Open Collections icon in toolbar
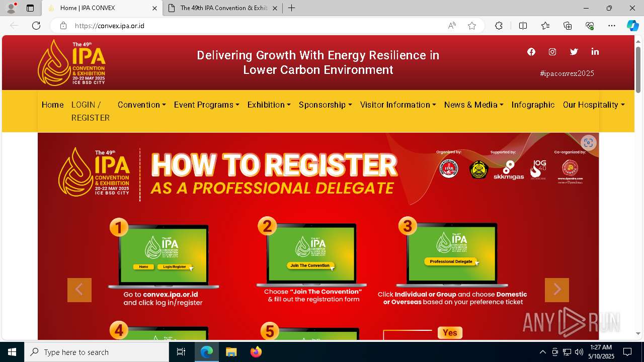Screen dimensions: 644x362 568,26
